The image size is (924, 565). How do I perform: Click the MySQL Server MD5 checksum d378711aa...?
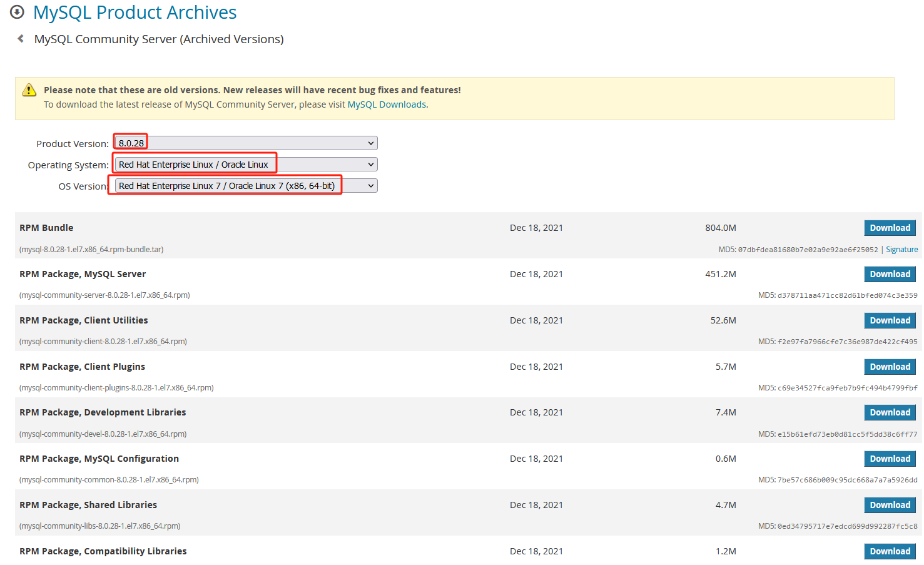click(848, 295)
